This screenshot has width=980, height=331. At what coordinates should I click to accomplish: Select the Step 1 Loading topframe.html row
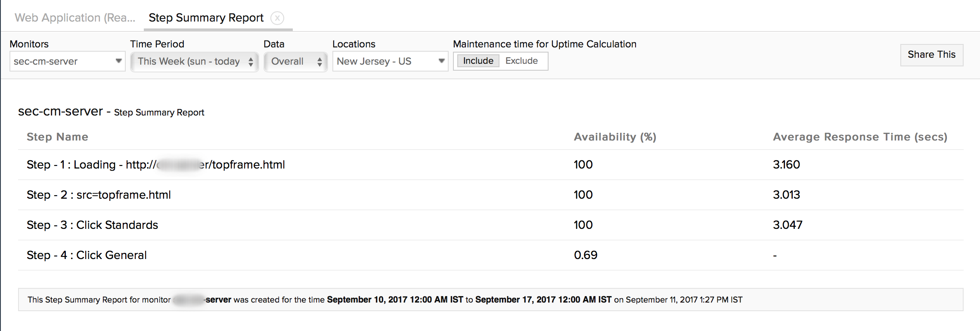click(x=155, y=165)
